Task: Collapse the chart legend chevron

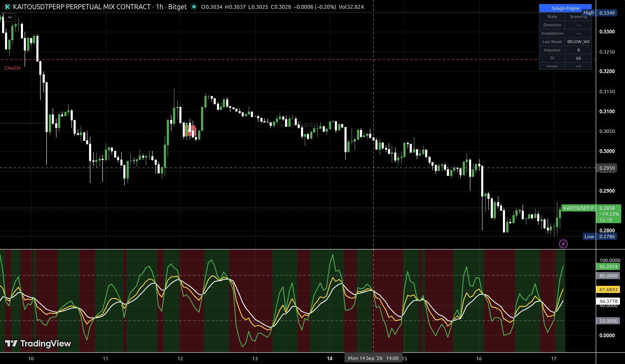Action: coord(9,18)
